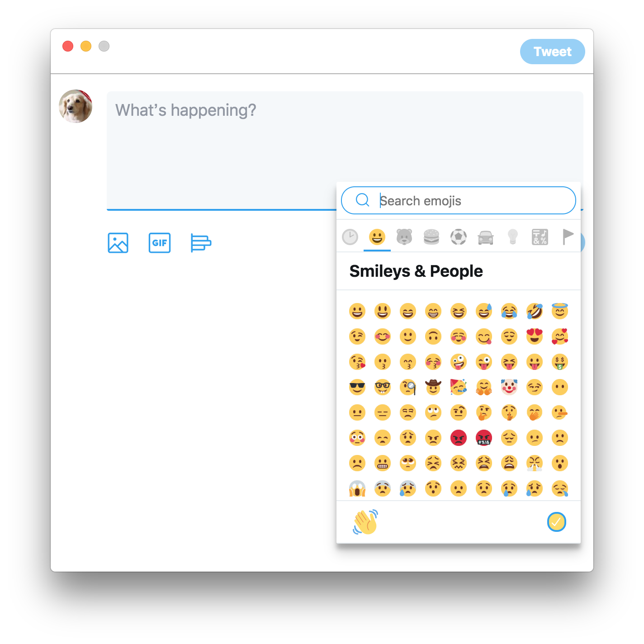Click the Tweet button
644x644 pixels.
coord(553,52)
